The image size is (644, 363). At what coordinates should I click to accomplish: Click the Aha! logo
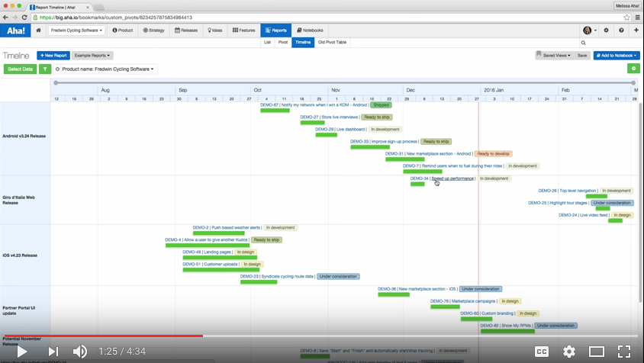point(15,31)
